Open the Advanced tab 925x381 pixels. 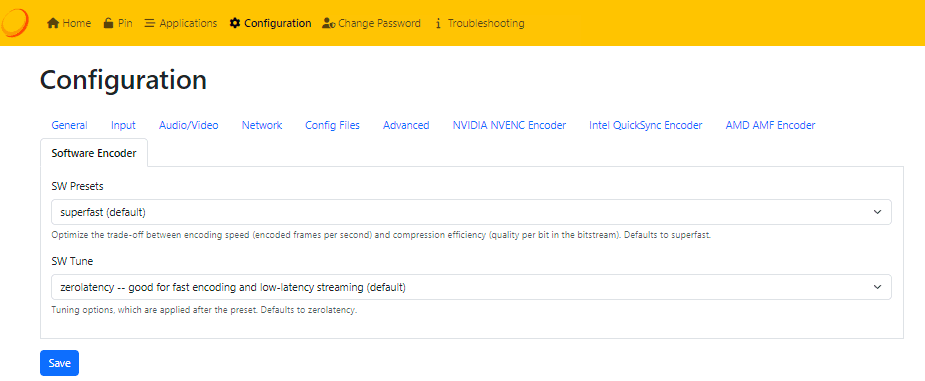point(406,125)
